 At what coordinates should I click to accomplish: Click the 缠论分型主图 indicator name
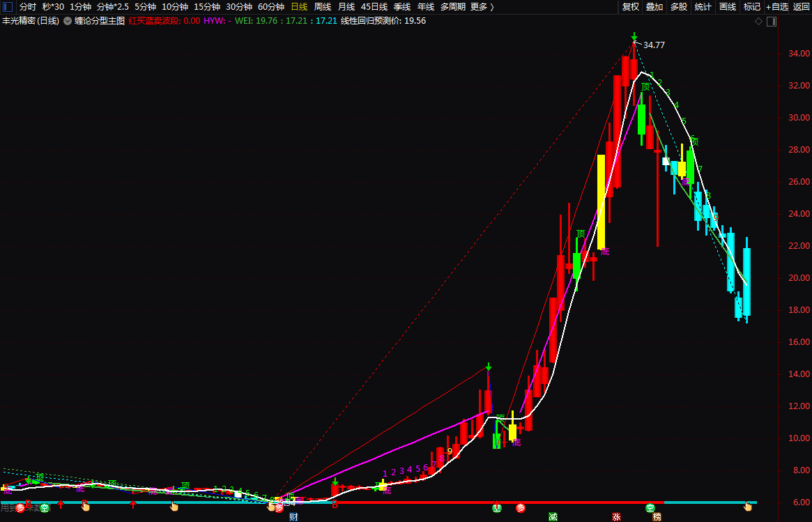(x=100, y=21)
